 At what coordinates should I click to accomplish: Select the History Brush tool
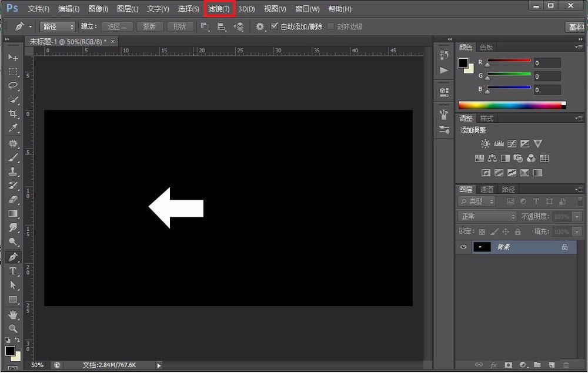13,186
